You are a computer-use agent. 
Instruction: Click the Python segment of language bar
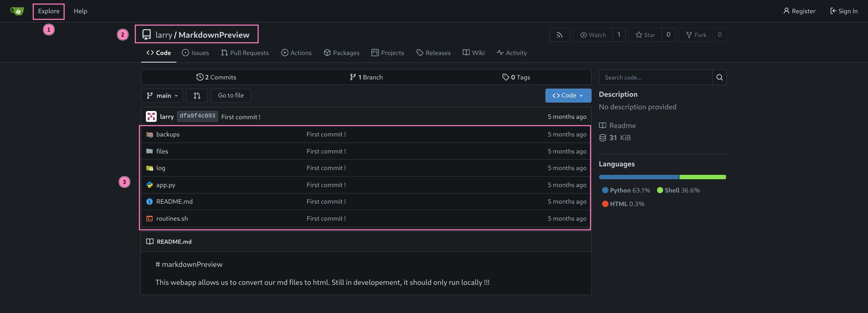click(638, 177)
